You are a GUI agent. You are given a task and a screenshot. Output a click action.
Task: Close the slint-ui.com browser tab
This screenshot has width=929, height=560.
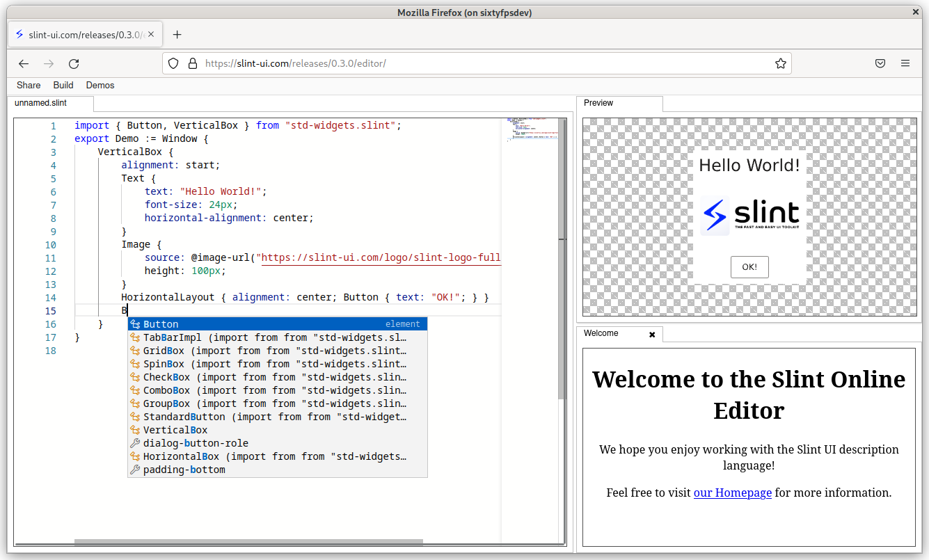[152, 35]
